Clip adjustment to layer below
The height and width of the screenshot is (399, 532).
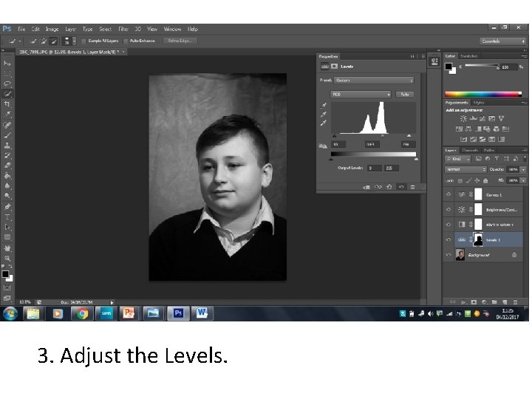366,187
